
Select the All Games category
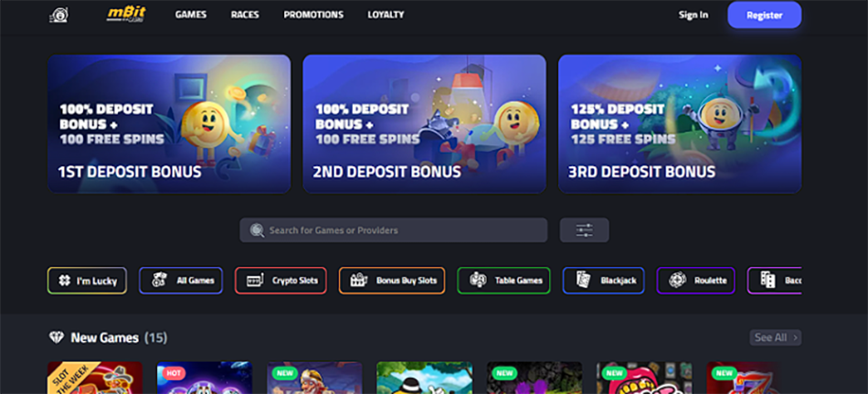(181, 281)
